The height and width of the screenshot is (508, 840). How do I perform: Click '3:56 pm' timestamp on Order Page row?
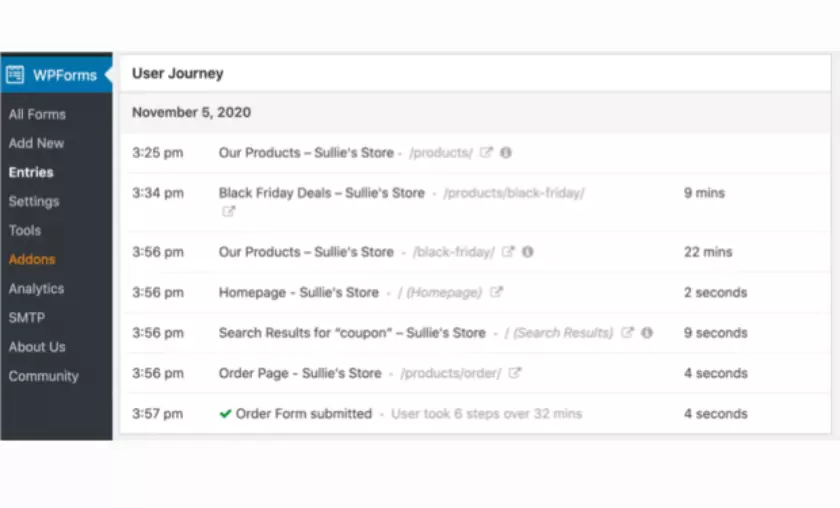[158, 373]
